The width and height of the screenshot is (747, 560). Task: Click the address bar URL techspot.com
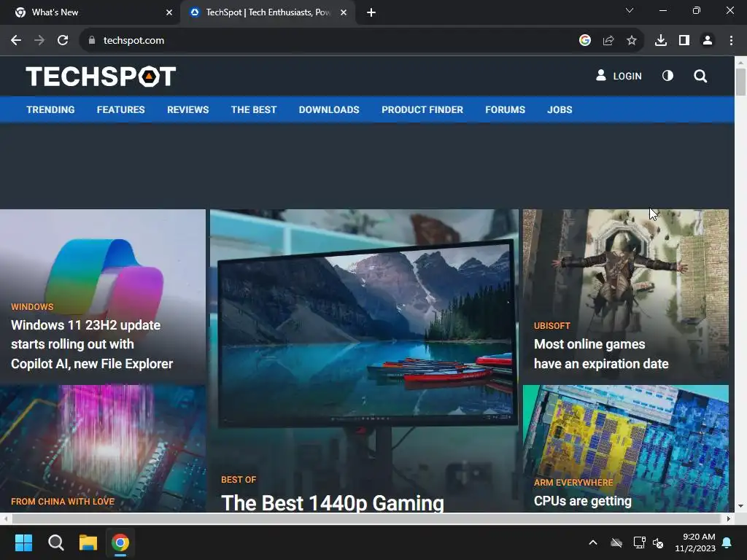point(134,41)
